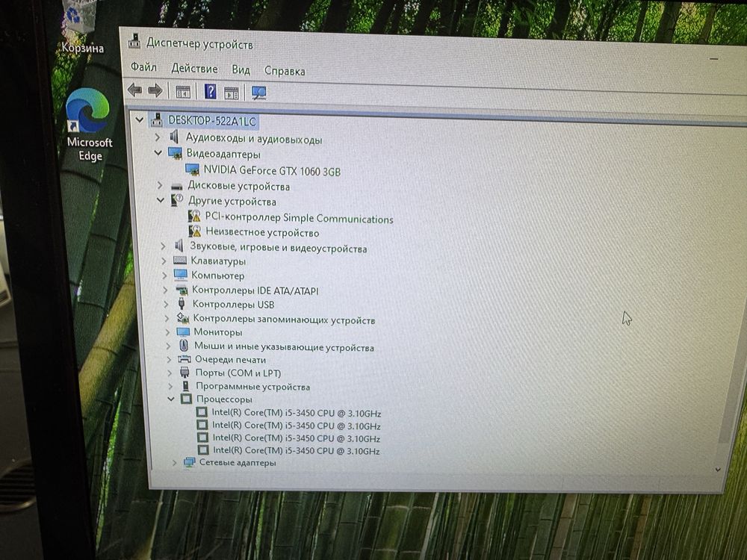Select Мыши и иные указывающие устройства

[284, 346]
